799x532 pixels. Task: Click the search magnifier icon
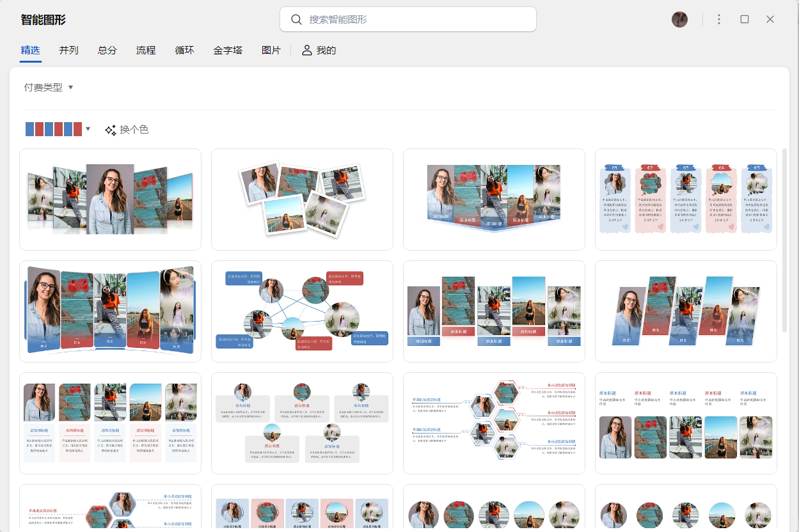click(x=296, y=19)
